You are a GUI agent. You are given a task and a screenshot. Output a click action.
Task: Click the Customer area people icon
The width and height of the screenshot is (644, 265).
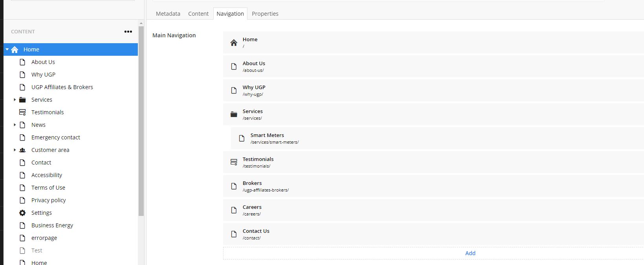click(x=22, y=150)
